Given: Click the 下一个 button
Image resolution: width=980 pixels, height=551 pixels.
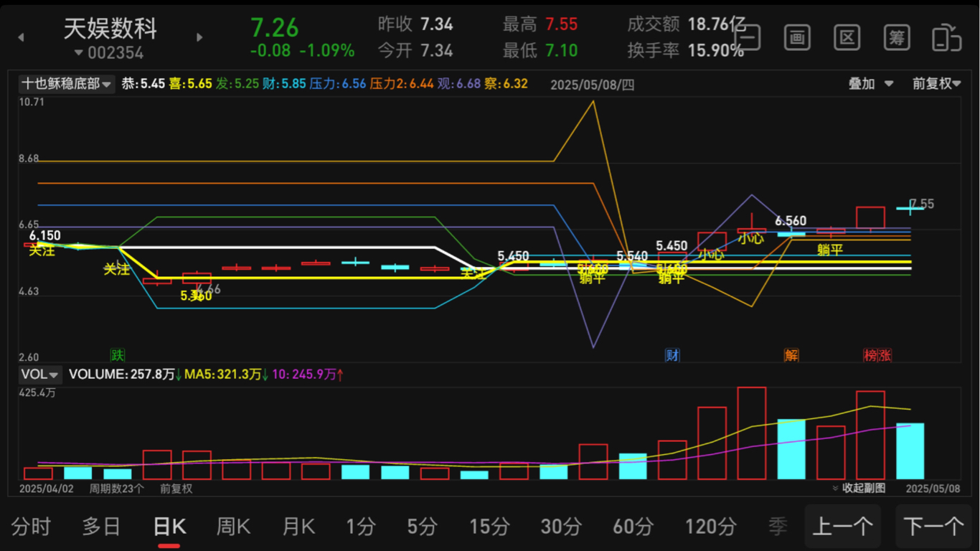Looking at the screenshot, I should pyautogui.click(x=933, y=527).
